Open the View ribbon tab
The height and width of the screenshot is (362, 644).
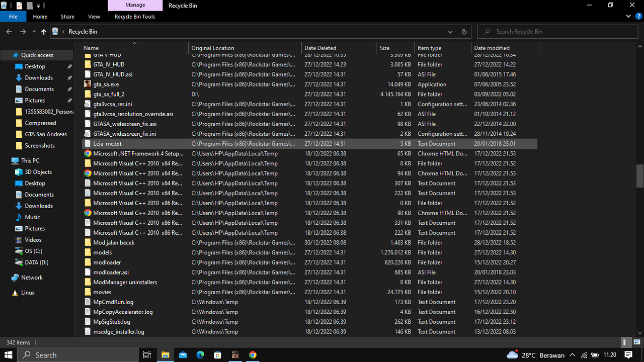94,17
